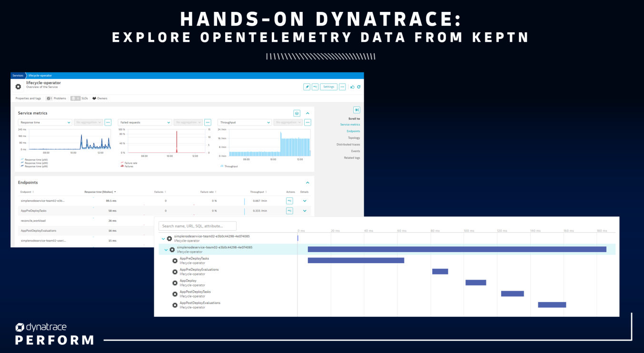Expand details for AppPreDeployTasks endpoint

(305, 211)
